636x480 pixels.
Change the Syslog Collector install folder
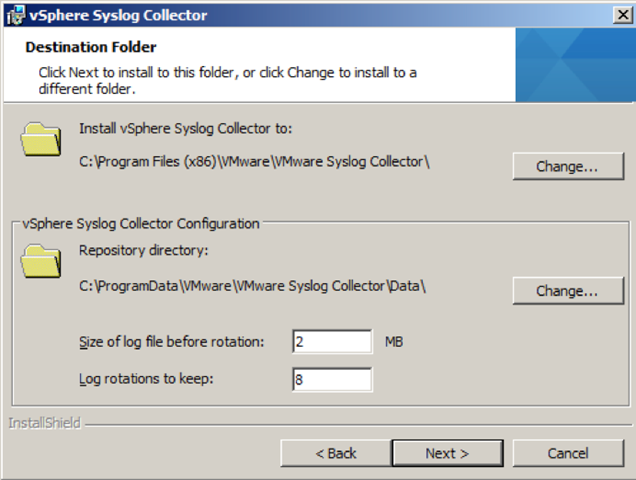pyautogui.click(x=568, y=166)
